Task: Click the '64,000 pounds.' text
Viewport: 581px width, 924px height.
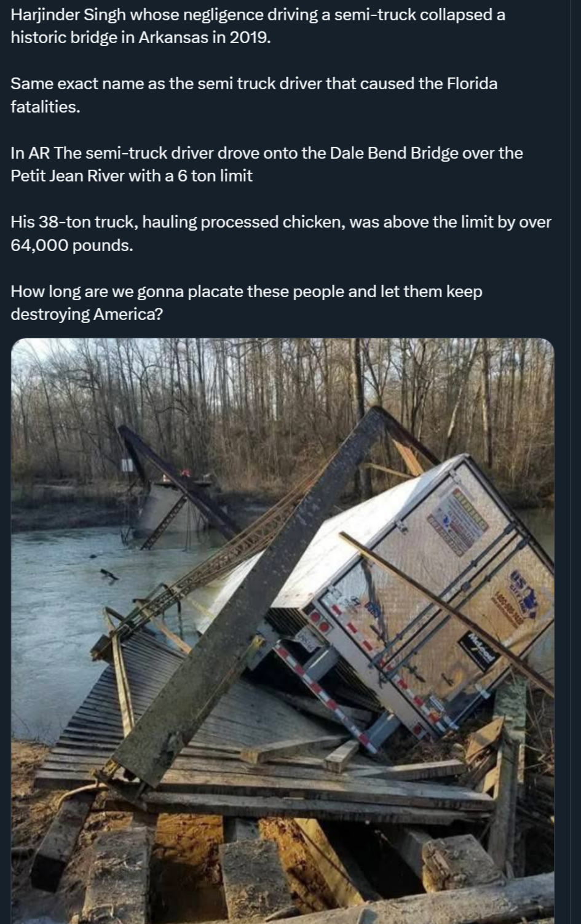Action: tap(71, 245)
